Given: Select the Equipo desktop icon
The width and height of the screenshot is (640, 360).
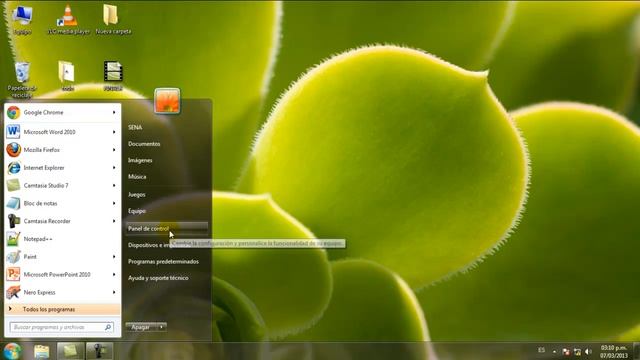Looking at the screenshot, I should point(22,20).
